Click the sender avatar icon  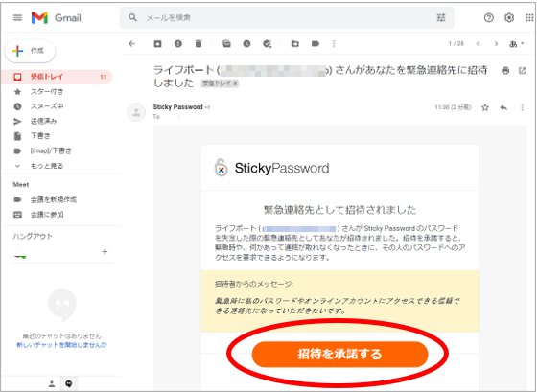click(x=136, y=112)
